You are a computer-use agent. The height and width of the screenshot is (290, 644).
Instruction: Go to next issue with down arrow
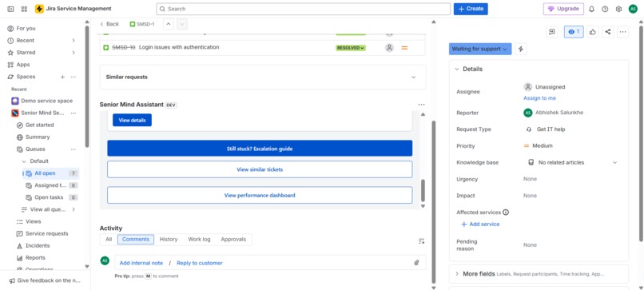[182, 24]
